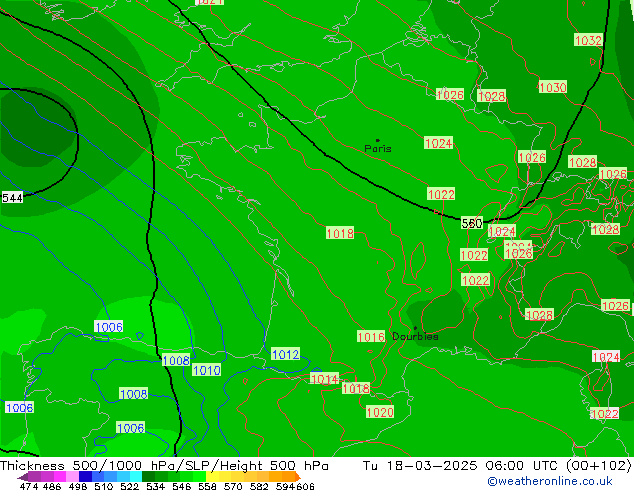This screenshot has height=490, width=634.
Task: Click the legend value 510
Action: click(x=104, y=486)
